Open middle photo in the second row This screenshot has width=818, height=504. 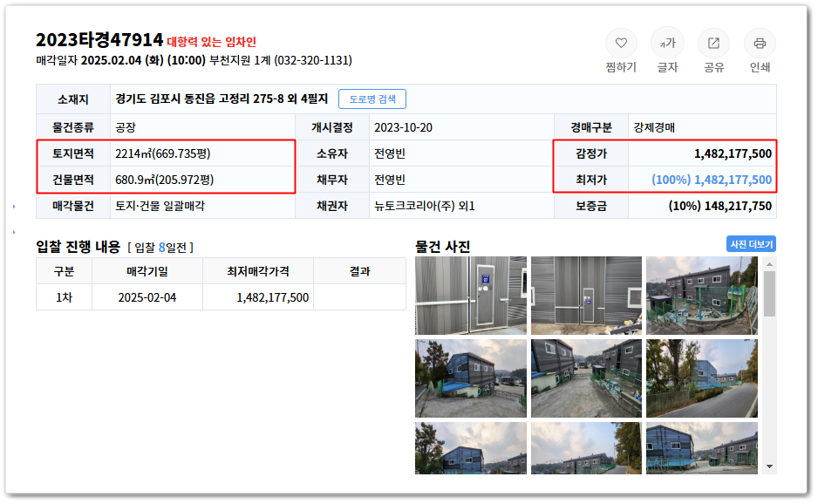pyautogui.click(x=586, y=378)
